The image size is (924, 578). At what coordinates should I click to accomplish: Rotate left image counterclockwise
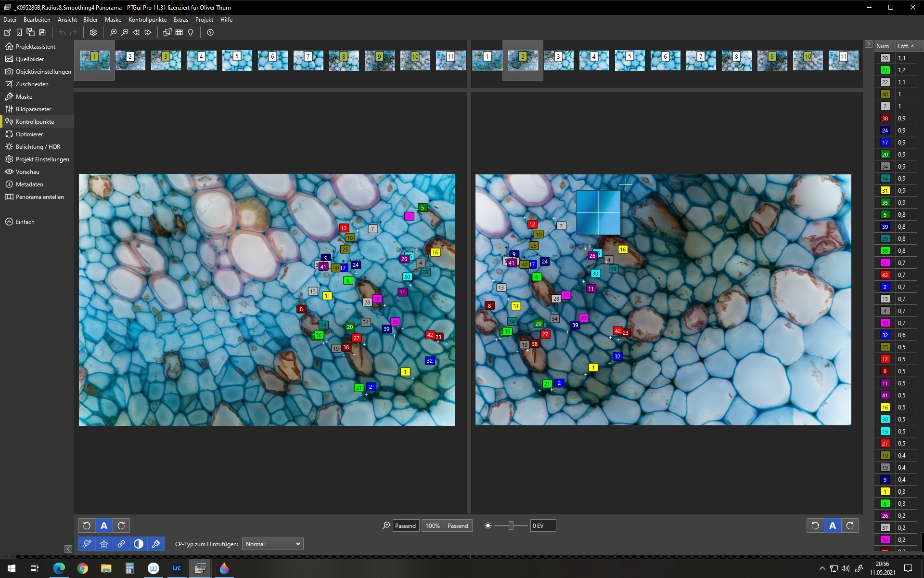click(87, 525)
